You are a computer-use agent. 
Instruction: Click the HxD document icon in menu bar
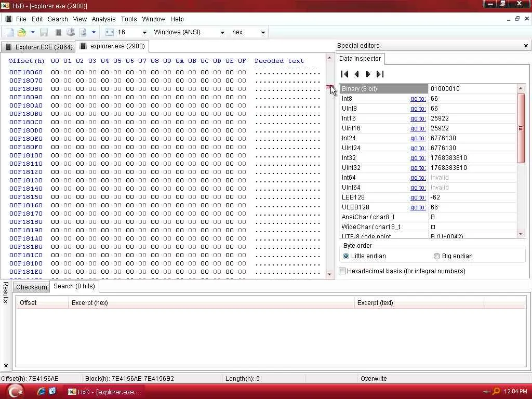(9, 19)
